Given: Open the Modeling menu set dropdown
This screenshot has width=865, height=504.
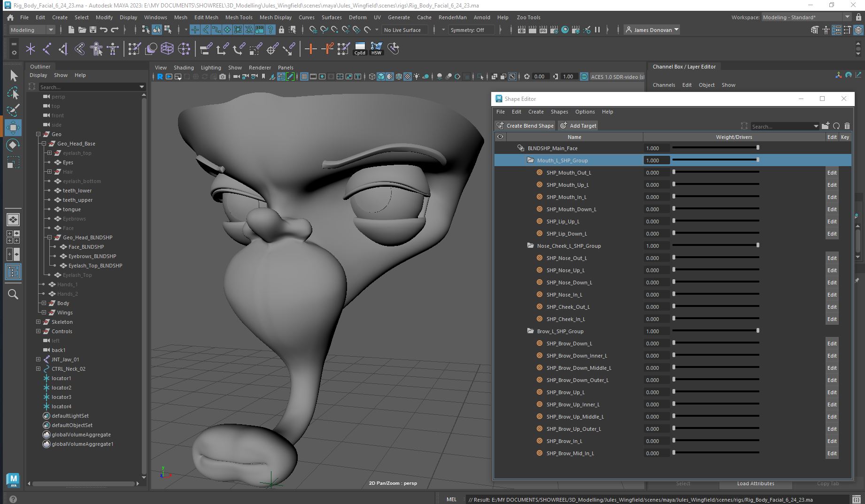Looking at the screenshot, I should click(x=31, y=30).
